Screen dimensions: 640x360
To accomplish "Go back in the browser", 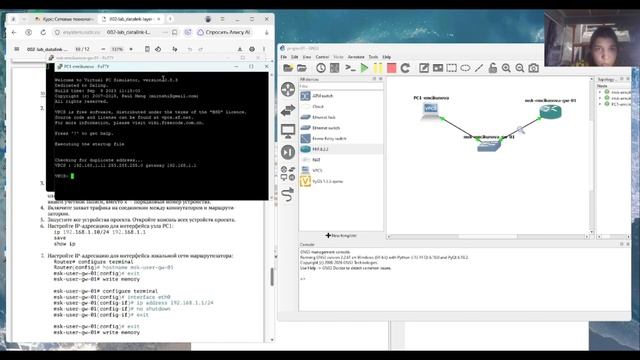I will tap(14, 32).
